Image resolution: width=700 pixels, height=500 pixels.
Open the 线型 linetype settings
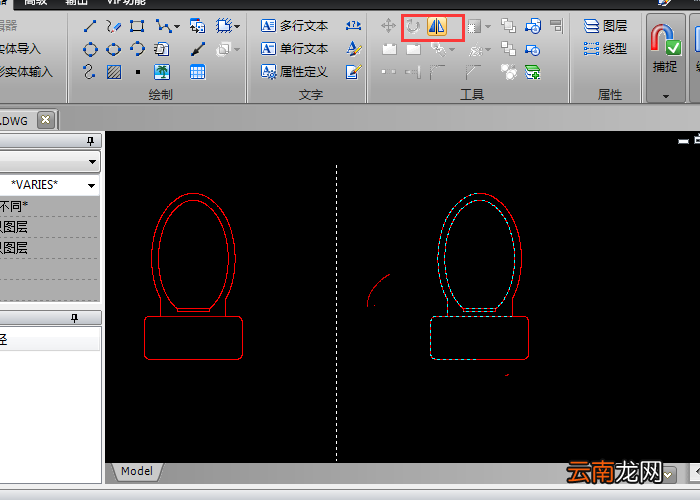[605, 49]
